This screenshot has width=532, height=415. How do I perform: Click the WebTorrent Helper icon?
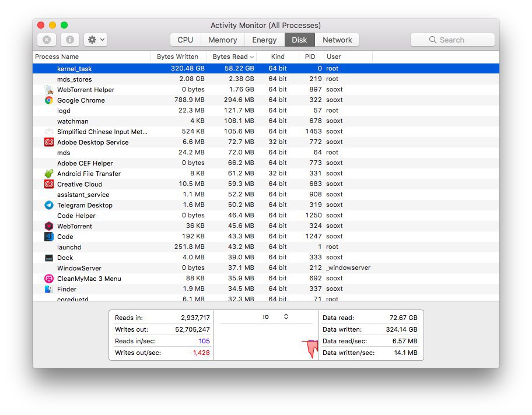pyautogui.click(x=49, y=90)
